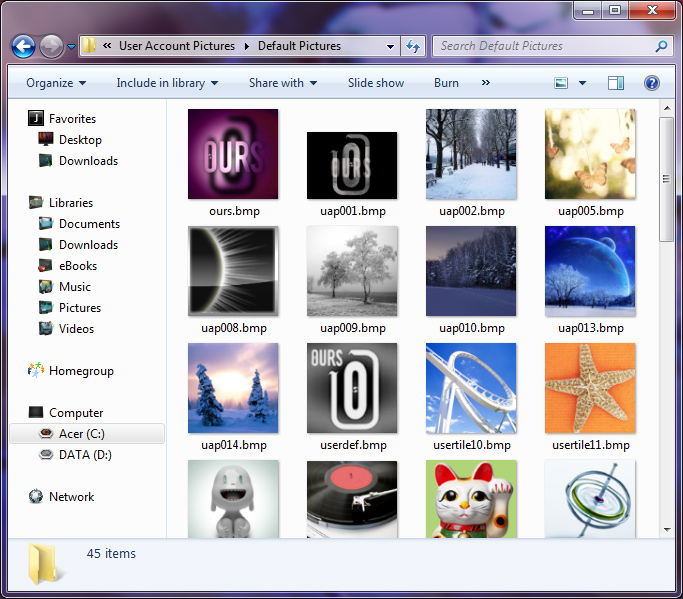
Task: Select the vinyl record player thumbnail
Action: [x=352, y=499]
